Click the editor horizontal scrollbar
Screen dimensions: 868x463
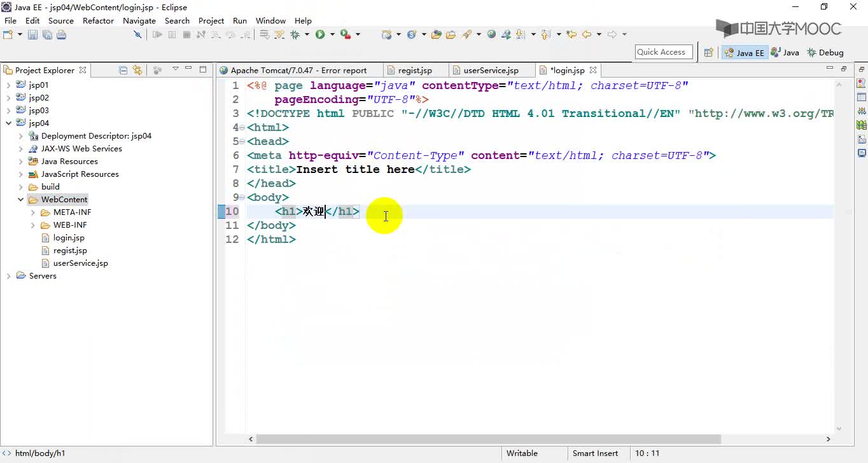489,439
